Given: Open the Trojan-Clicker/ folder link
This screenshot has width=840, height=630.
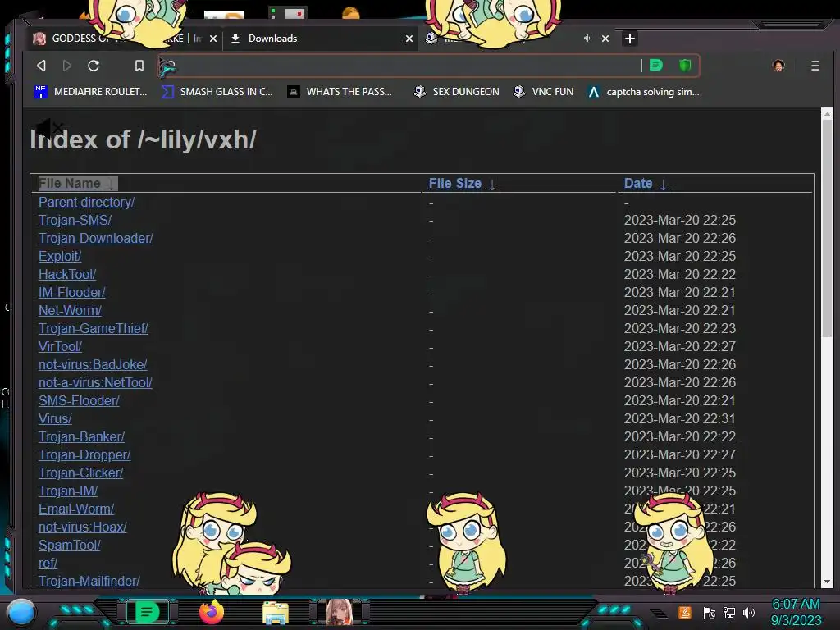Looking at the screenshot, I should pyautogui.click(x=81, y=473).
